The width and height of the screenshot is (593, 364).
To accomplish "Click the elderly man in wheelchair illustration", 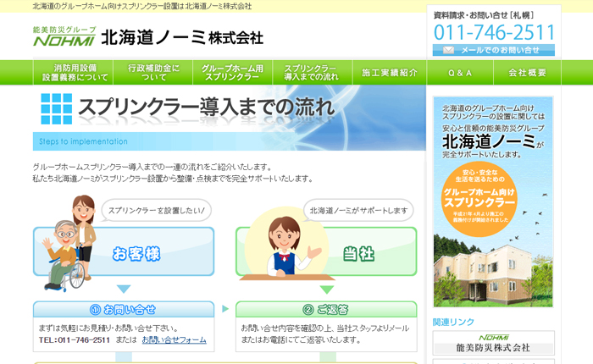I will pos(63,255).
